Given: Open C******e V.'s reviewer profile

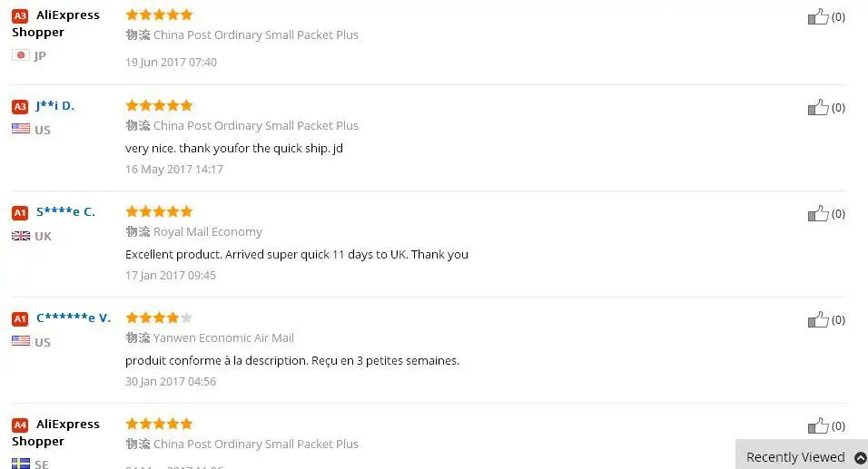Looking at the screenshot, I should (74, 318).
